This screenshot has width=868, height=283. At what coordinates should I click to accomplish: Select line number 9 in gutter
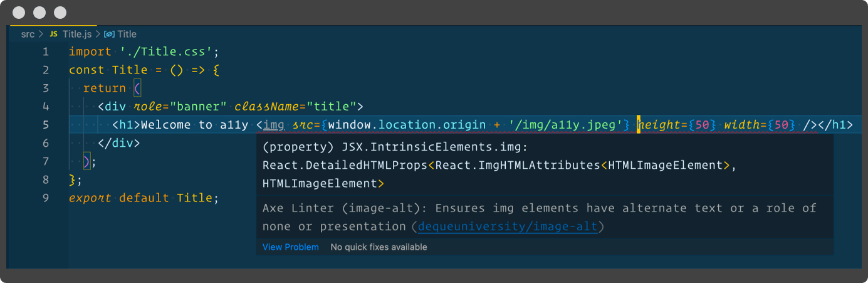(45, 198)
